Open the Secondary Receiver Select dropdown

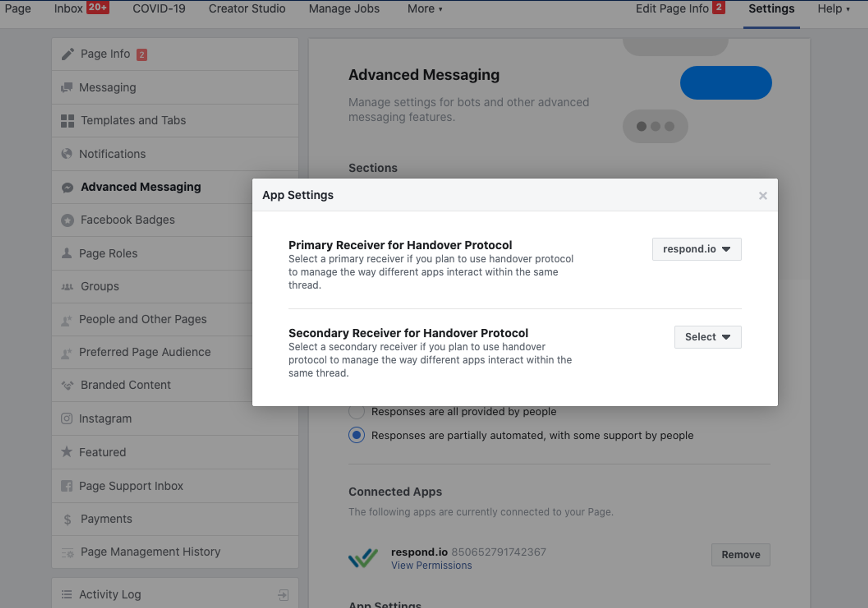707,337
